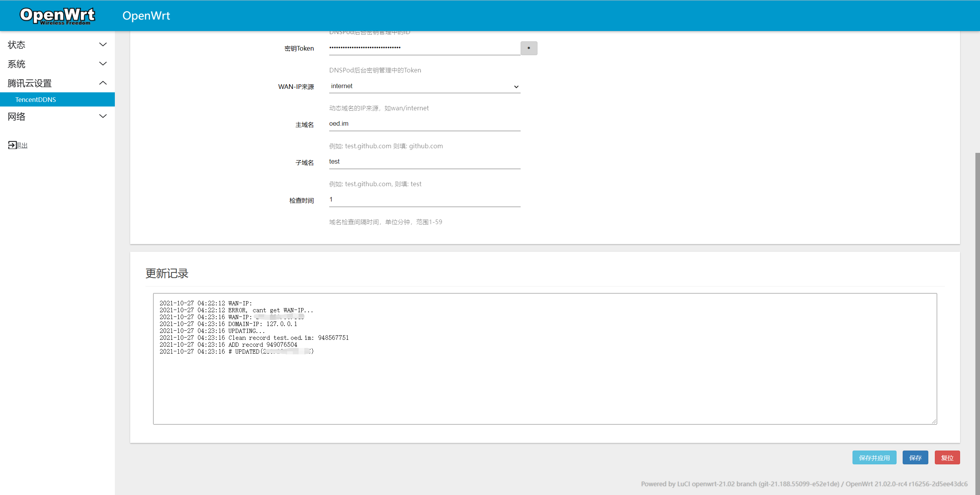Click the red 复位 button
The height and width of the screenshot is (495, 980).
[947, 457]
